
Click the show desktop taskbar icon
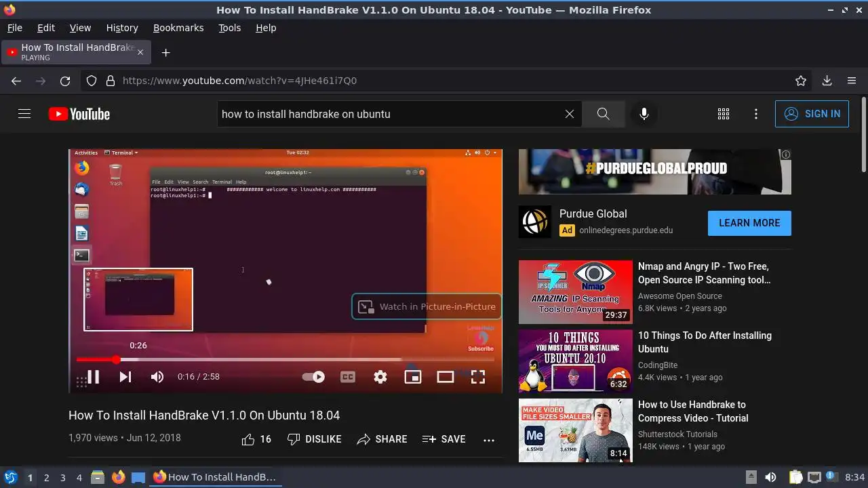click(x=138, y=477)
